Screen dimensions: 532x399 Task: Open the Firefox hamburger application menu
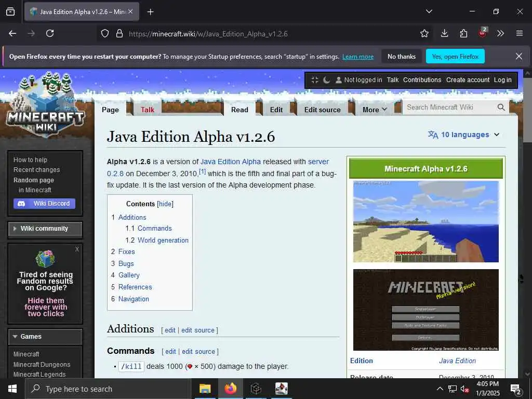519,33
